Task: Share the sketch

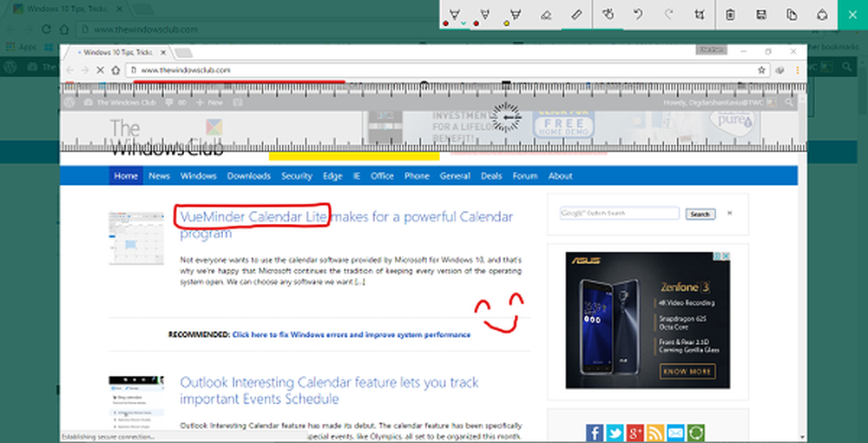Action: (820, 15)
